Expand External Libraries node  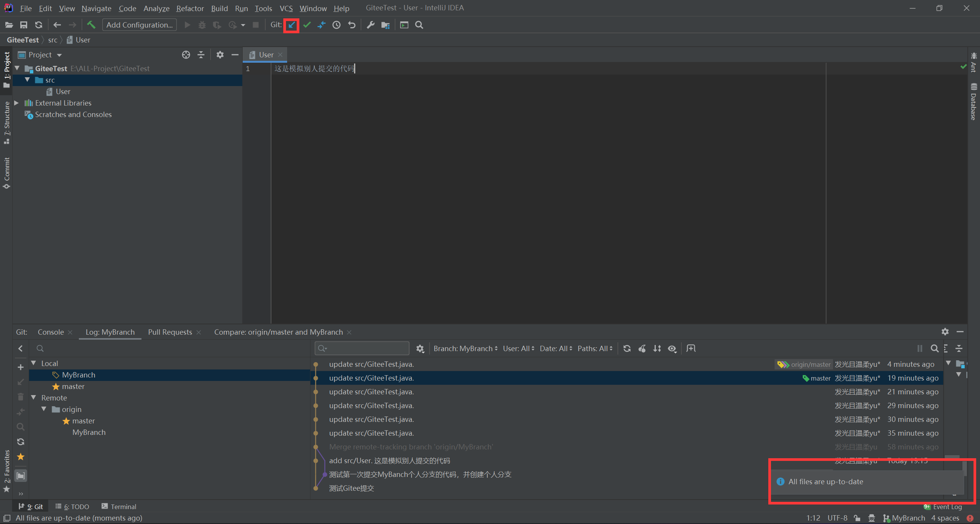(x=16, y=103)
